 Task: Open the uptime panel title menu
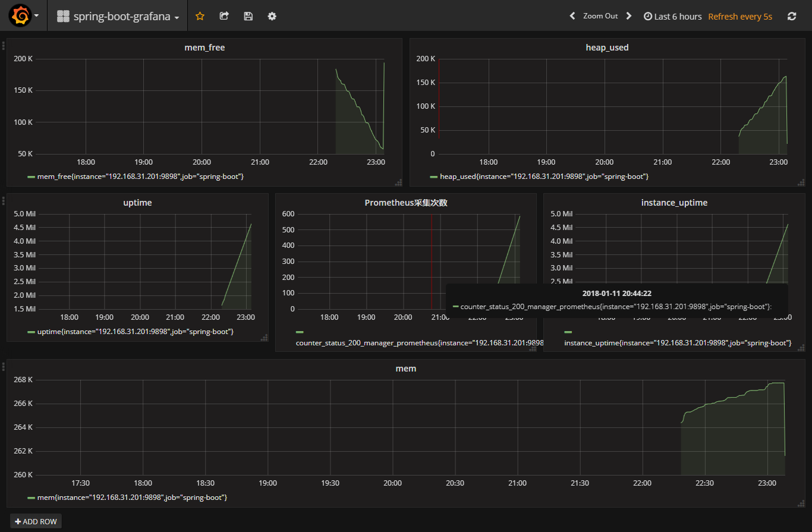pyautogui.click(x=137, y=203)
